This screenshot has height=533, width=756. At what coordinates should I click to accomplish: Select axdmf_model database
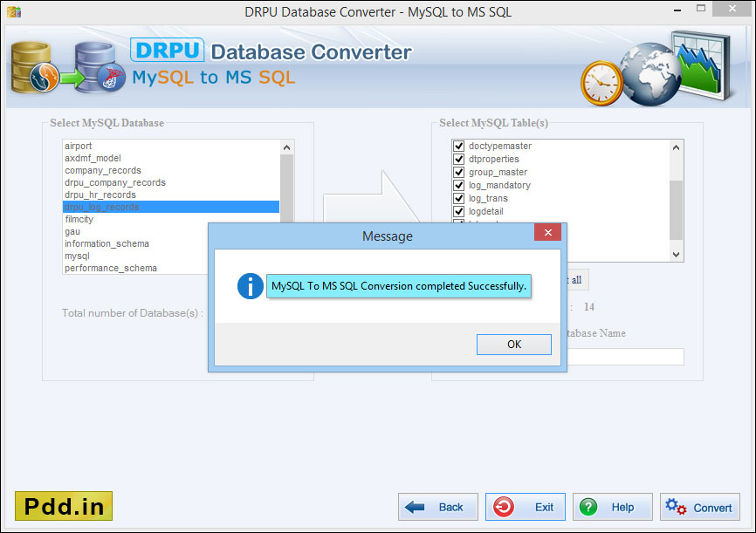[171, 158]
